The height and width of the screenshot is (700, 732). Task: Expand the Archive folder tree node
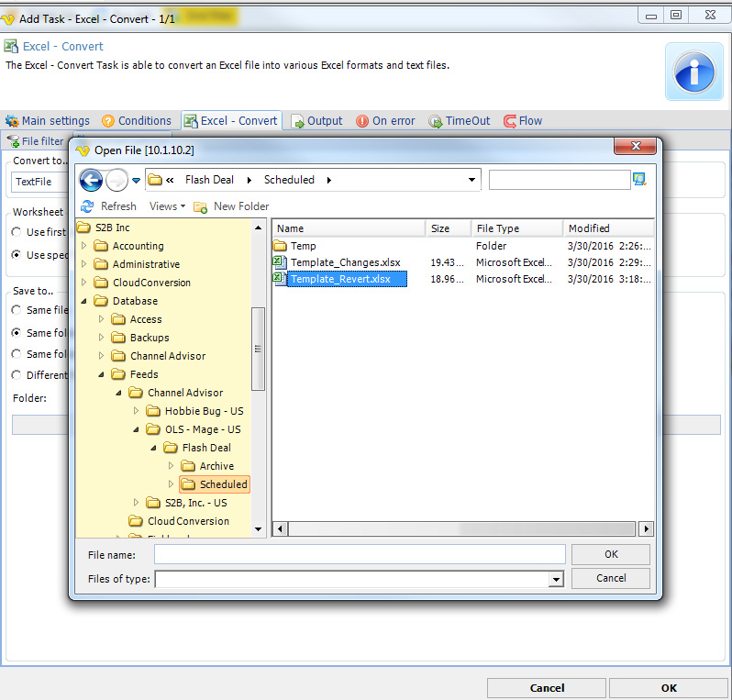[171, 466]
